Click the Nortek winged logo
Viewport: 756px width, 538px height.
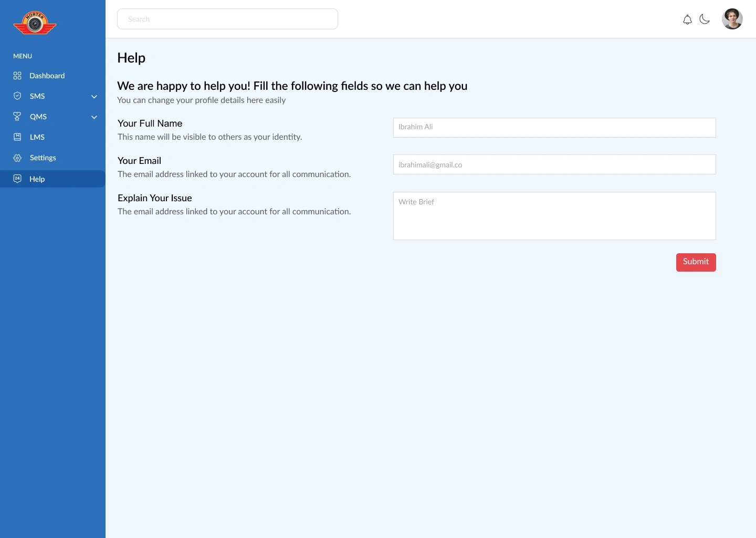coord(35,23)
